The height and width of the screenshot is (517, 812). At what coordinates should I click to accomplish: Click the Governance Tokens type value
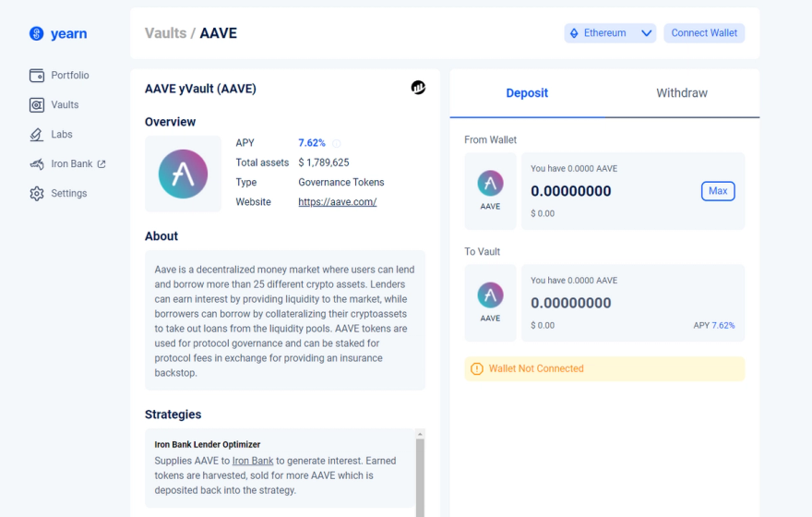pos(341,183)
